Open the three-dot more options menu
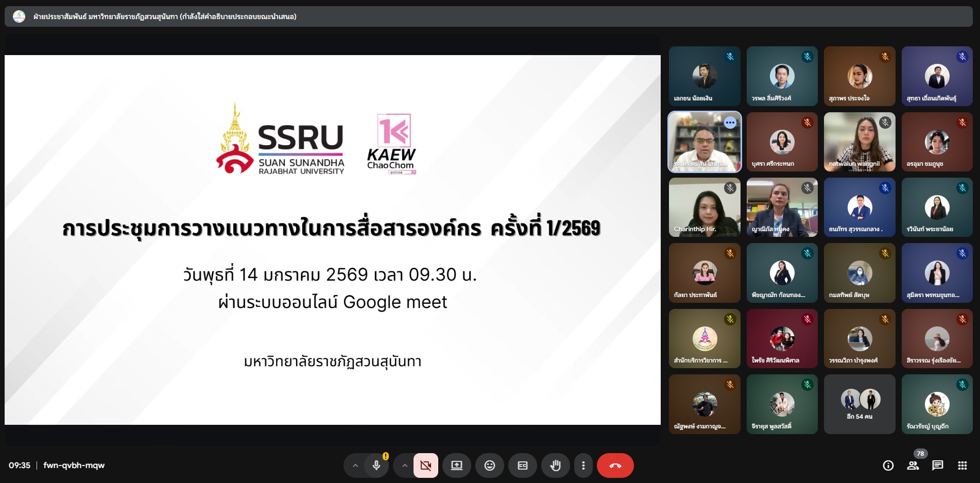980x483 pixels. coord(583,465)
